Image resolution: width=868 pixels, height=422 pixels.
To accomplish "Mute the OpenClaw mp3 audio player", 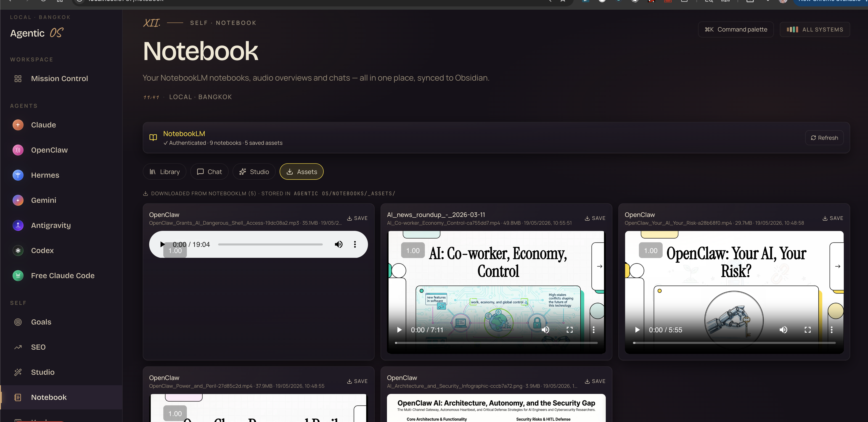I will 338,244.
